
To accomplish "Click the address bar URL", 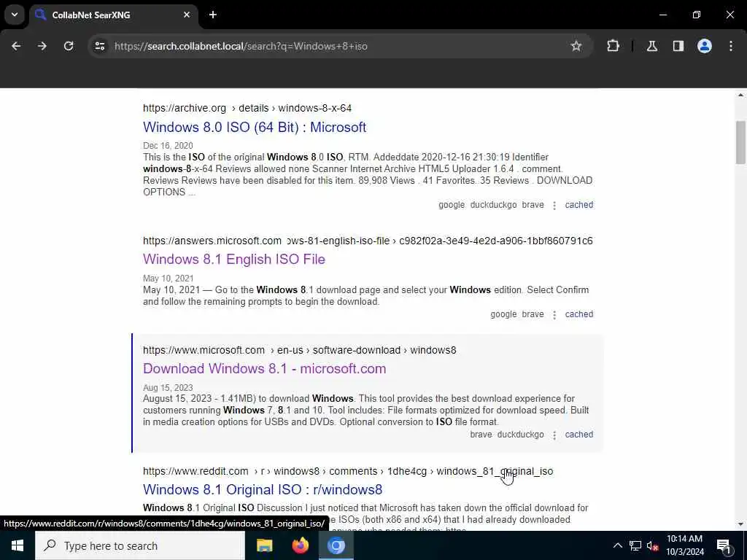I will click(x=241, y=46).
